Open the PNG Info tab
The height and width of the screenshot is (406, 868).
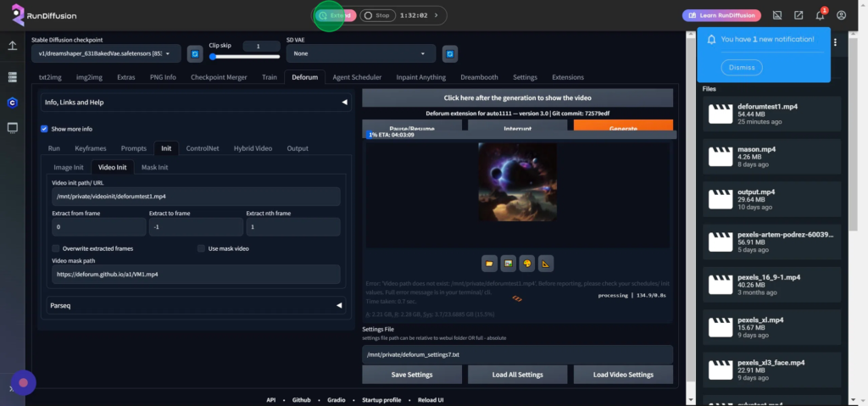click(163, 77)
